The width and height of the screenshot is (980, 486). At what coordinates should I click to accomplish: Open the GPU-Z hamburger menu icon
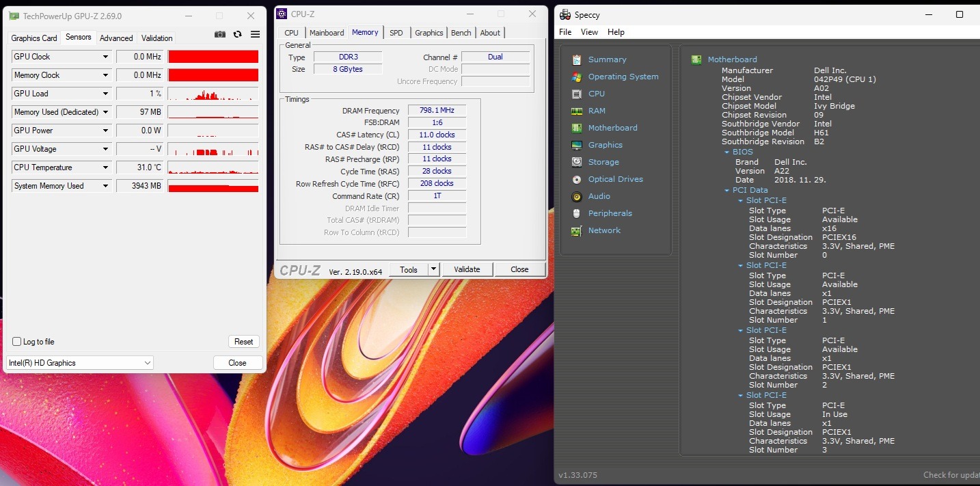pyautogui.click(x=255, y=34)
